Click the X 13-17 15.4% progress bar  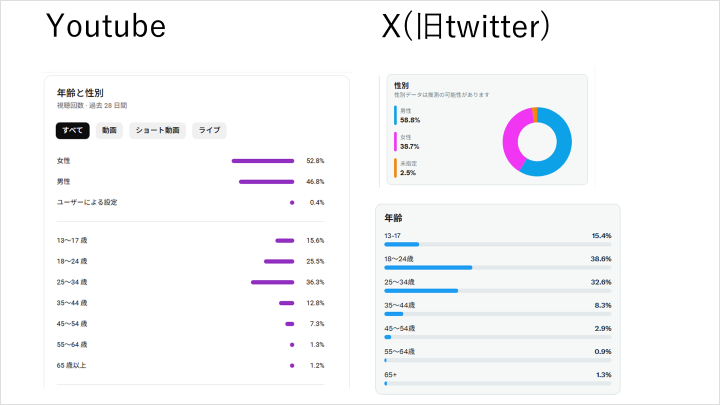coord(402,244)
